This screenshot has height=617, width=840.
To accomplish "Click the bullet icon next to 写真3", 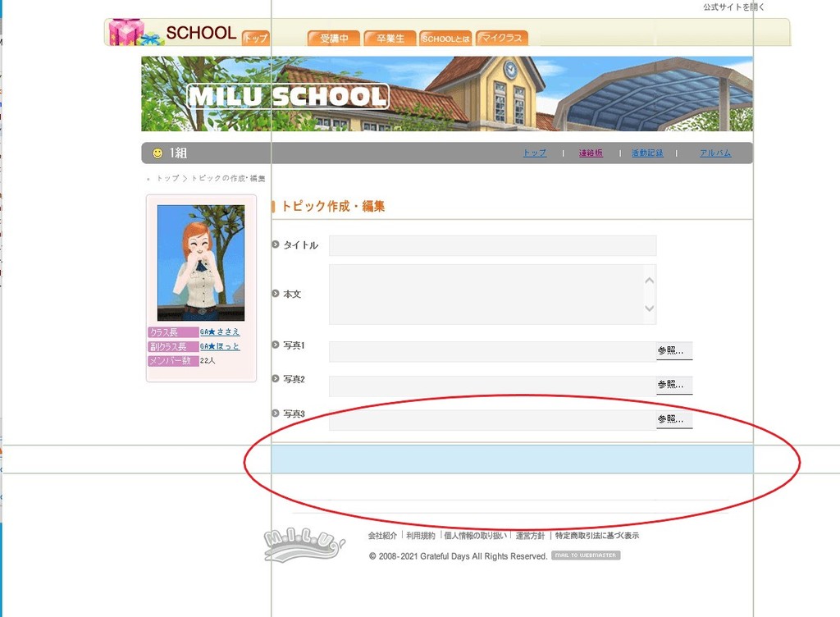I will pos(276,414).
